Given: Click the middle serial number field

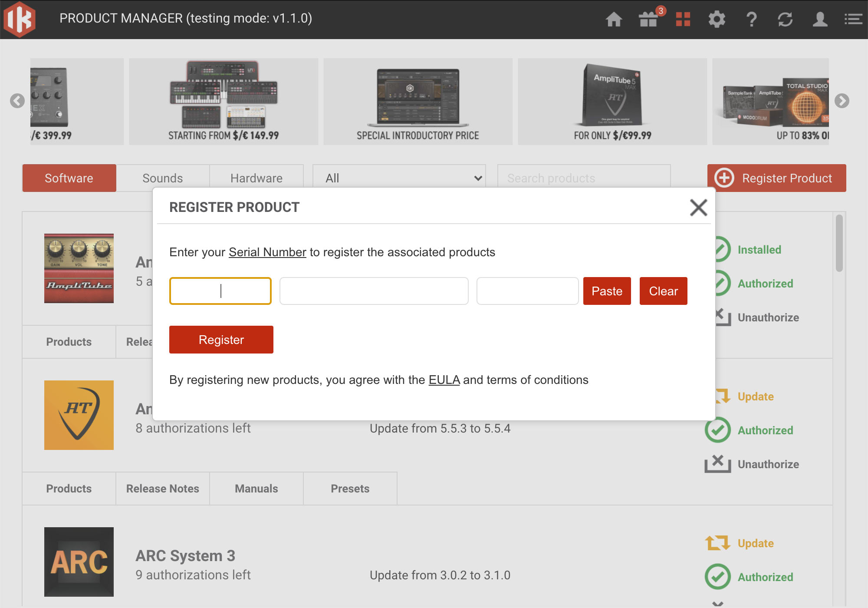Looking at the screenshot, I should [374, 291].
